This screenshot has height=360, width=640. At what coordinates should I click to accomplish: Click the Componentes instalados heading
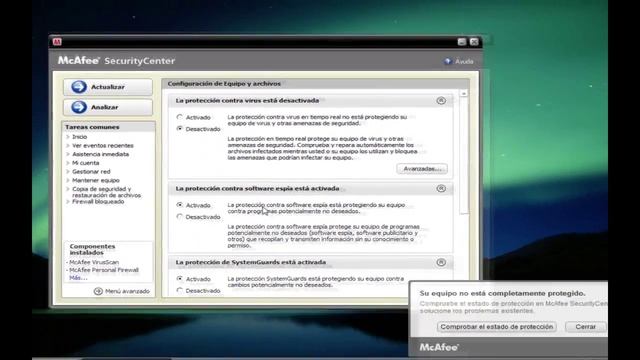coord(92,249)
